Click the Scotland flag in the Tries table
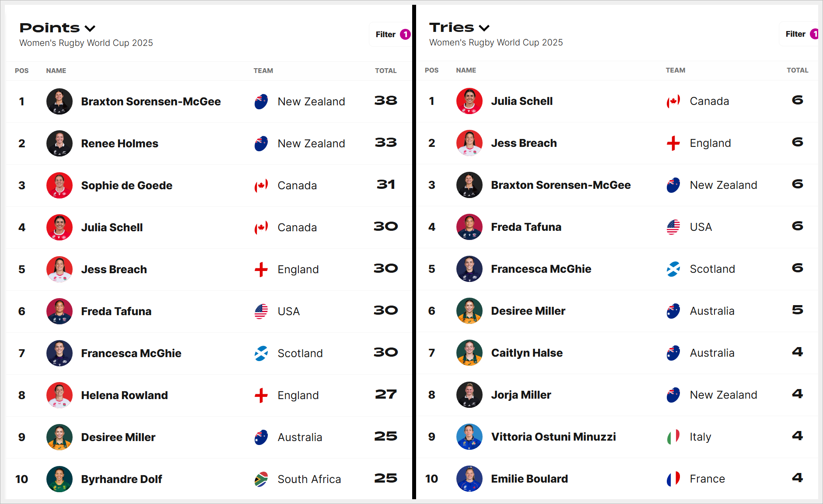Screen dimensions: 823x504 [x=673, y=269]
